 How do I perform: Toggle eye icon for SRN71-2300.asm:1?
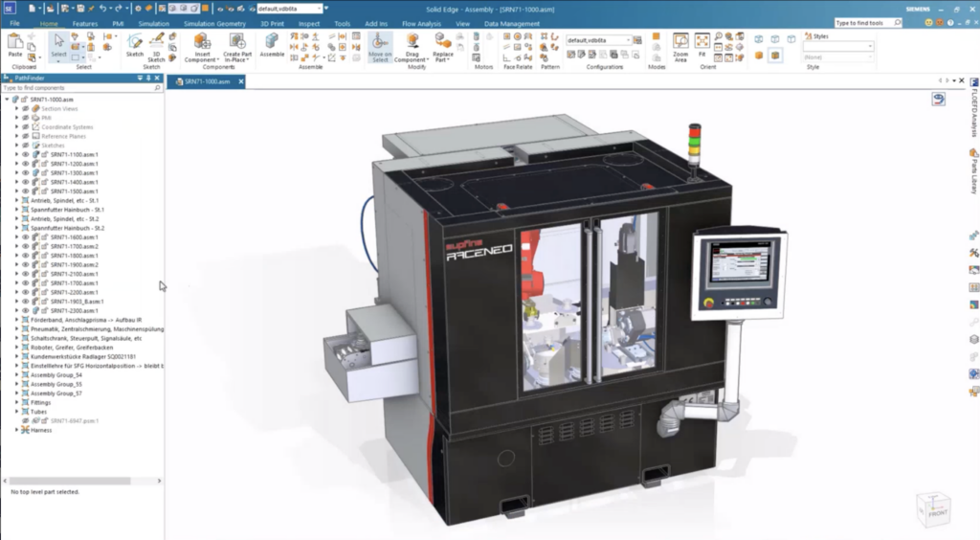click(26, 310)
